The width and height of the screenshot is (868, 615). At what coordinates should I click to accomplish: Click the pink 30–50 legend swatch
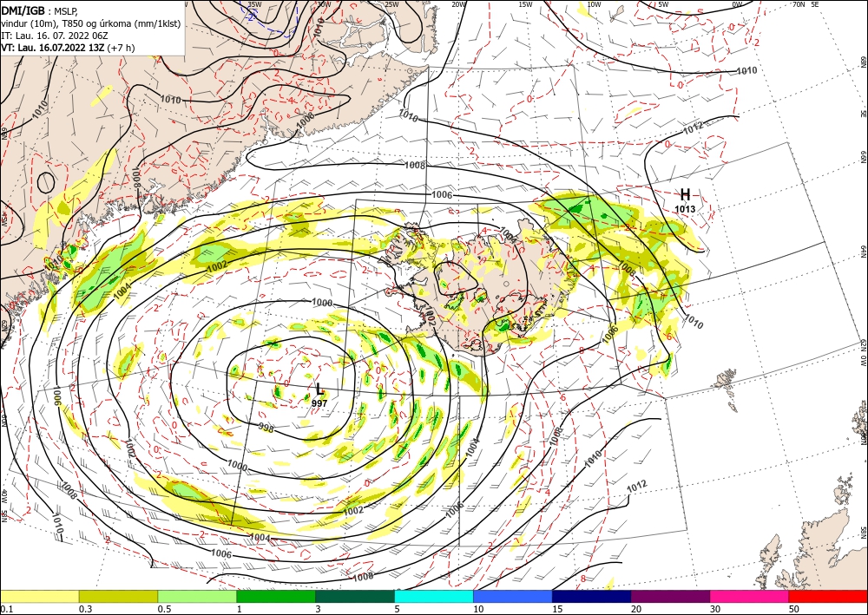coord(750,596)
